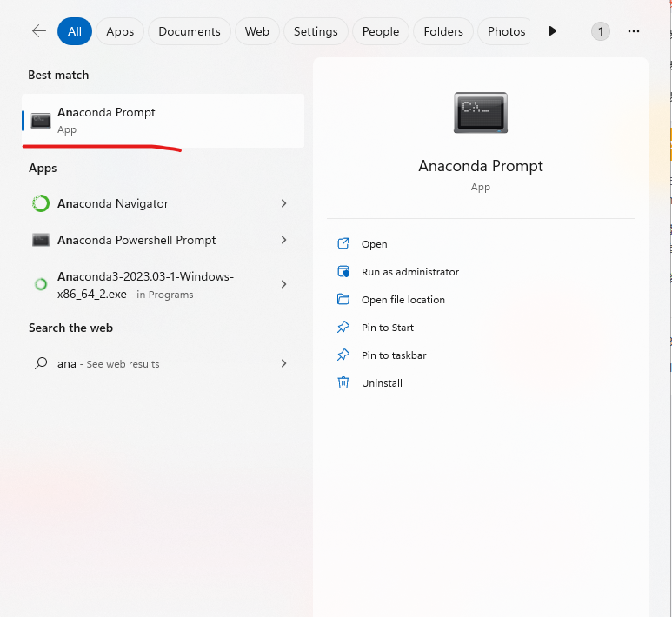Go back with the left arrow icon

[39, 31]
